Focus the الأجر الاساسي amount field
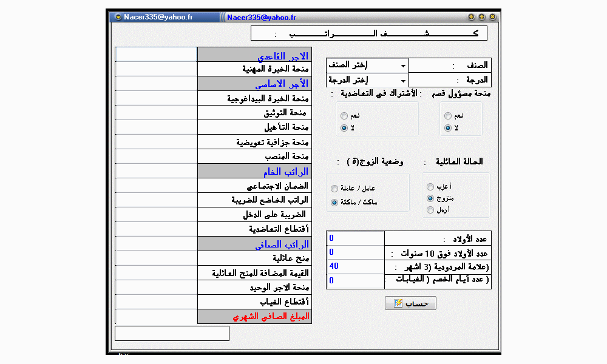This screenshot has width=607, height=364. pyautogui.click(x=156, y=84)
